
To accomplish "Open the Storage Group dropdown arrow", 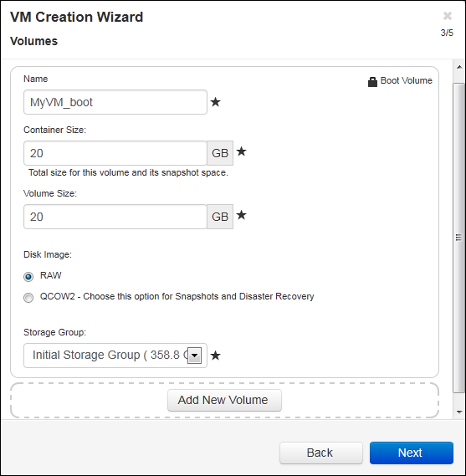I will 194,356.
